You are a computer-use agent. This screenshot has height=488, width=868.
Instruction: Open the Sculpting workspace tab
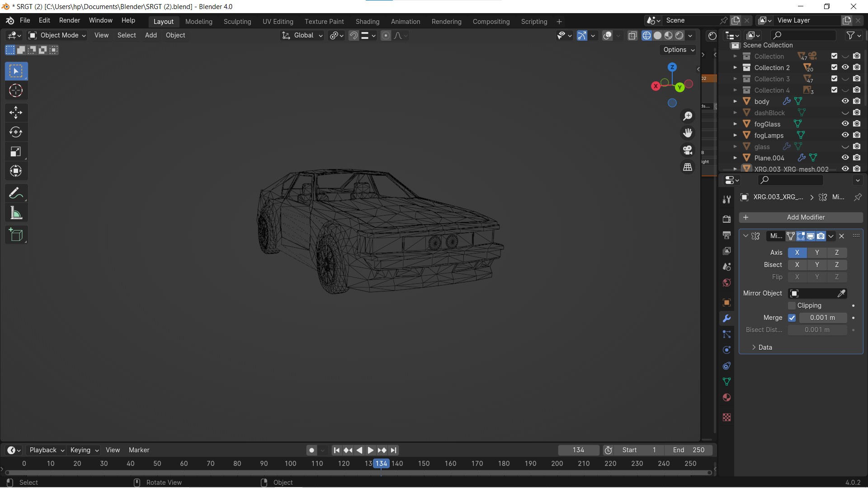(237, 22)
